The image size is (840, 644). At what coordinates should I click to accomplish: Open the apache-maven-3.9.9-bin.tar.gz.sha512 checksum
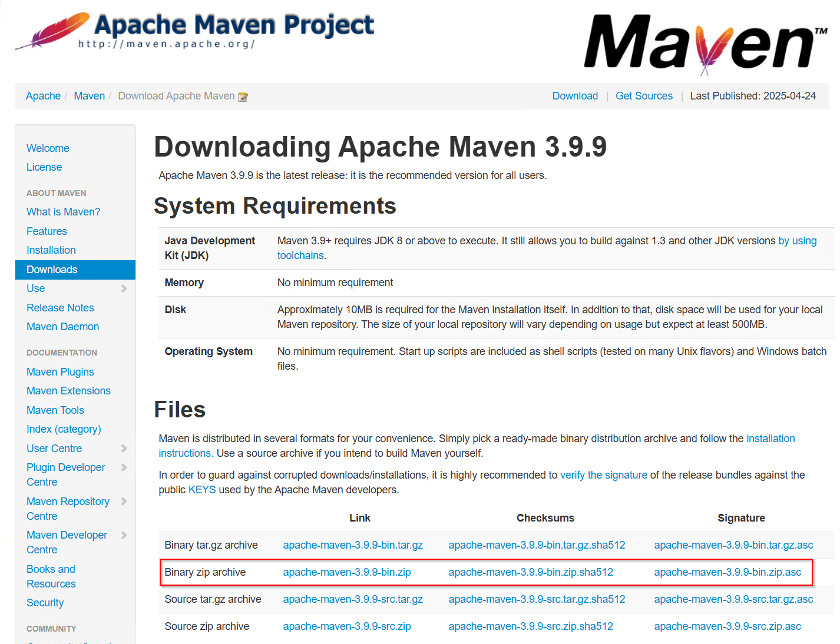point(537,545)
